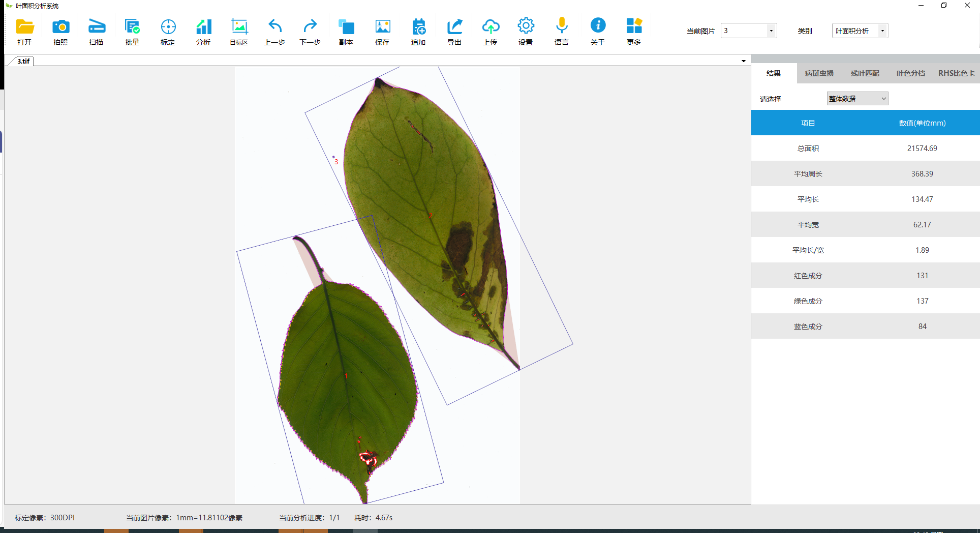Image resolution: width=980 pixels, height=533 pixels.
Task: Upload data with the 上传 cloud icon
Action: point(490,27)
